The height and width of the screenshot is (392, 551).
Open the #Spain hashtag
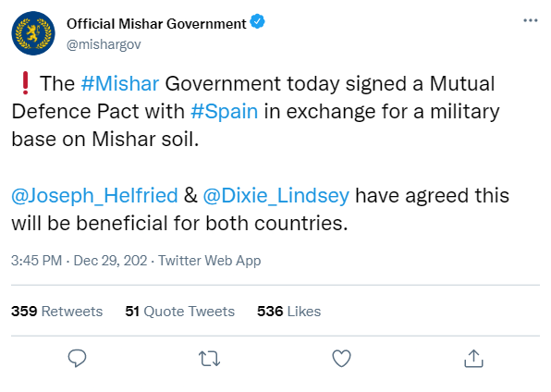click(225, 112)
